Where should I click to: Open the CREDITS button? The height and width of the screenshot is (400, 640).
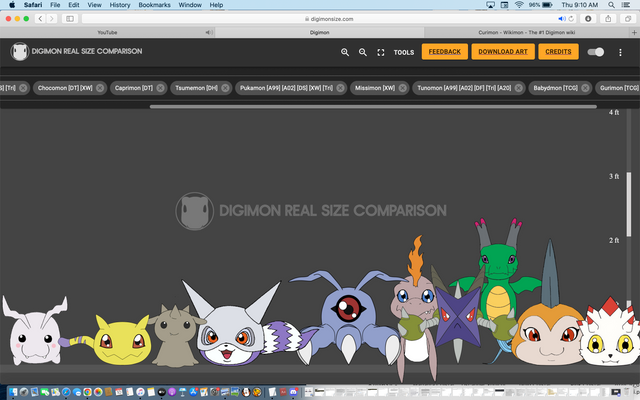click(x=558, y=52)
